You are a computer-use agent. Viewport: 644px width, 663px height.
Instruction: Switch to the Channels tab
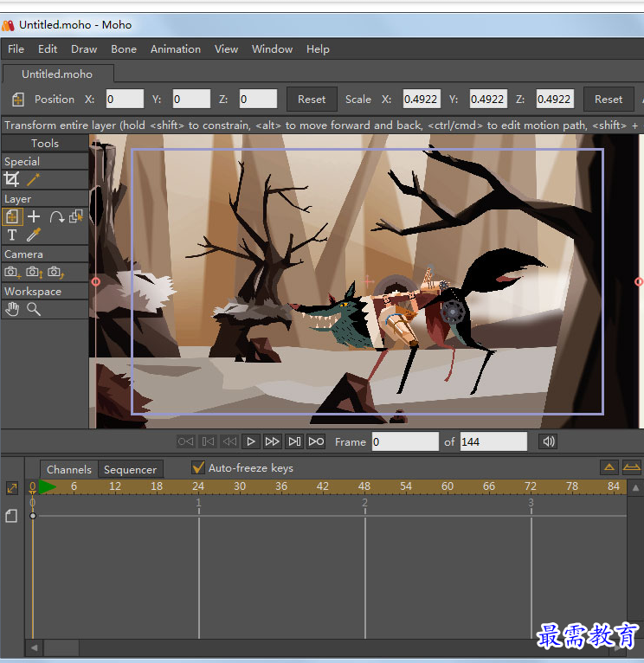(x=69, y=469)
